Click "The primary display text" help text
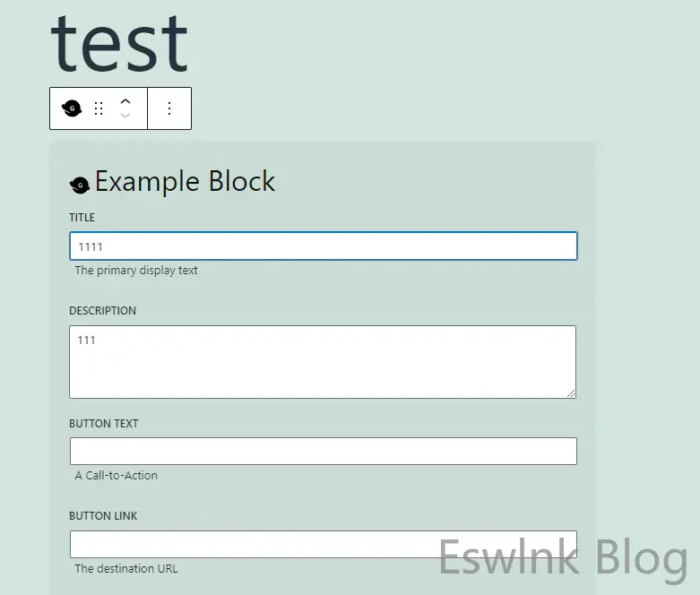Viewport: 700px width, 595px height. click(136, 270)
